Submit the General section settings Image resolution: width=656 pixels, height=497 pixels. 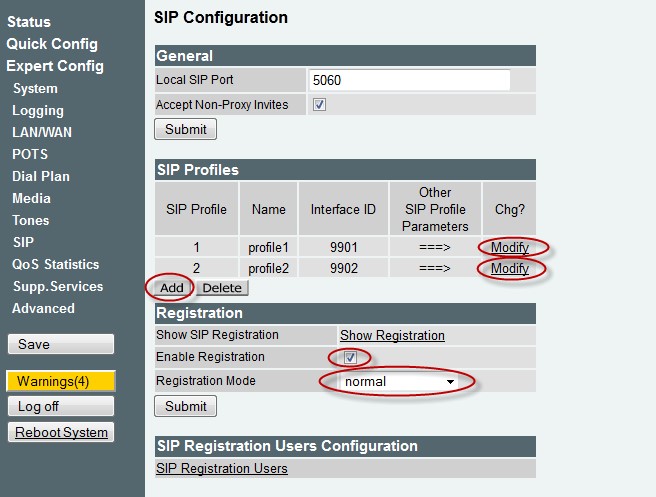click(186, 129)
